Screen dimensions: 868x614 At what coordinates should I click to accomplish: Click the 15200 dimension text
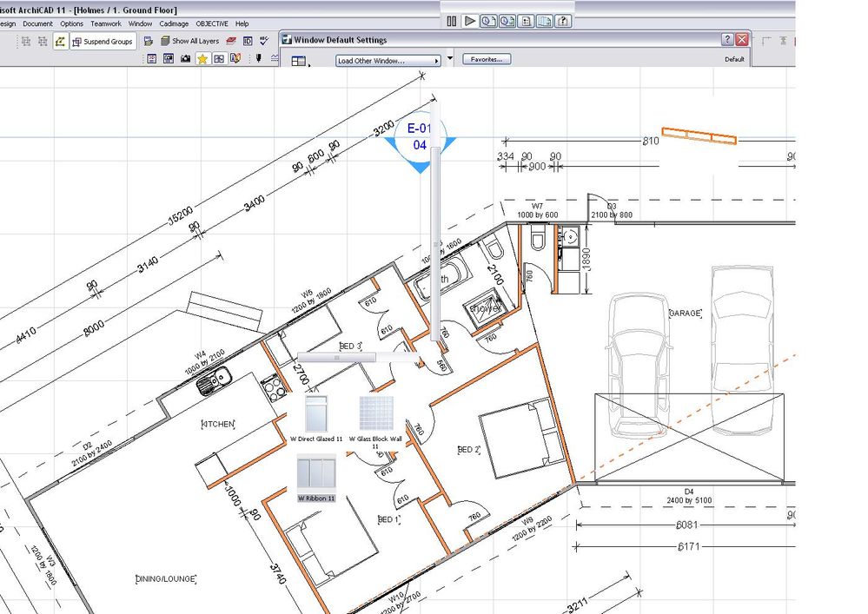click(x=181, y=216)
